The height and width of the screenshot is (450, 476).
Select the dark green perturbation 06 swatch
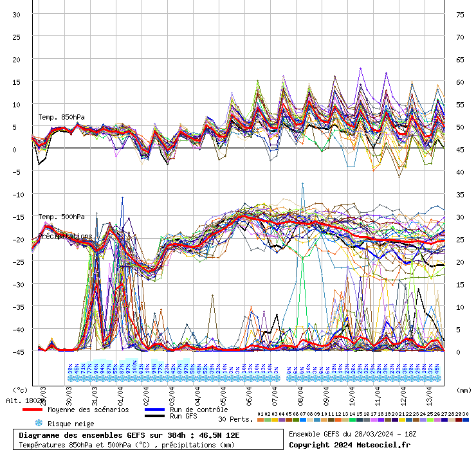296,420
